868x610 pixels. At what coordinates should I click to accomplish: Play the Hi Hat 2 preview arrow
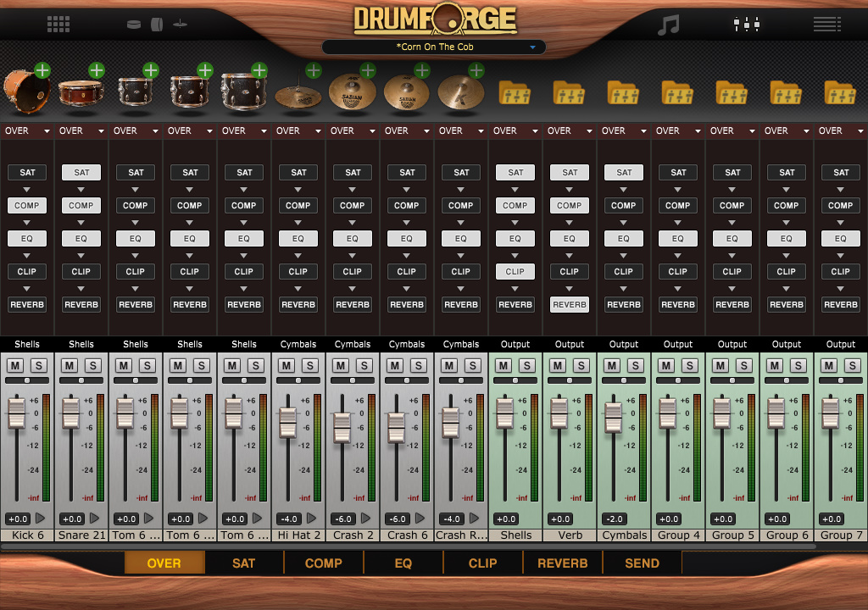[x=312, y=518]
